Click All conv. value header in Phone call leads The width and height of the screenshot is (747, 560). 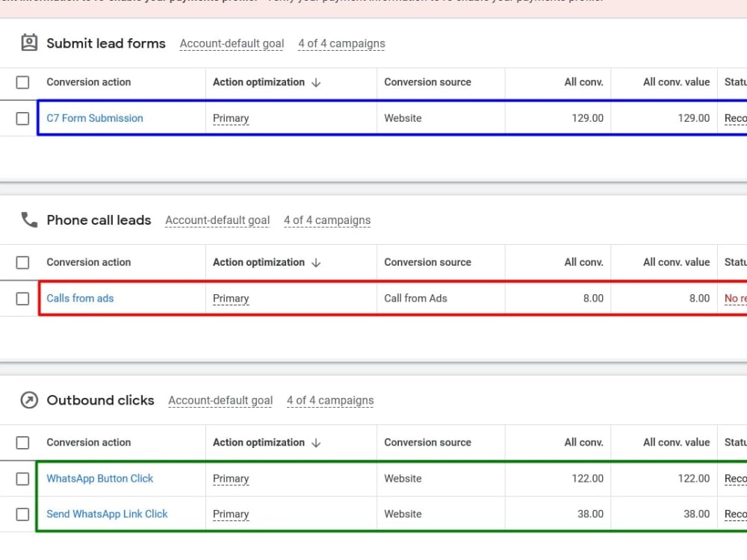(x=677, y=262)
